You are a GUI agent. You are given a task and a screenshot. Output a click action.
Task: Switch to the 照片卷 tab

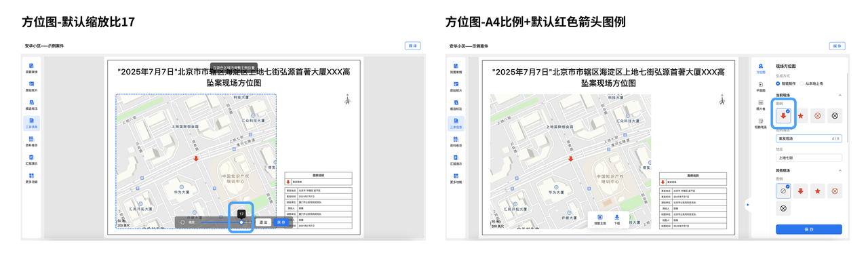(760, 105)
